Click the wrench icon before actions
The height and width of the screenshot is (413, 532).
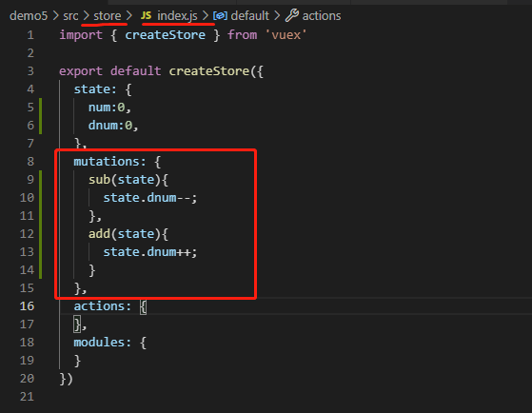(x=292, y=15)
